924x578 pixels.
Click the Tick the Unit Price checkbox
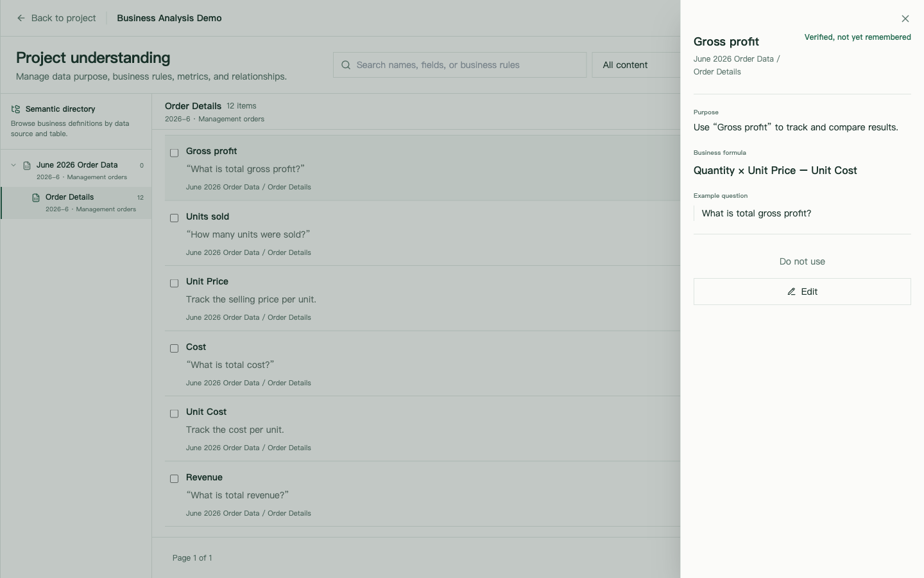pos(174,283)
